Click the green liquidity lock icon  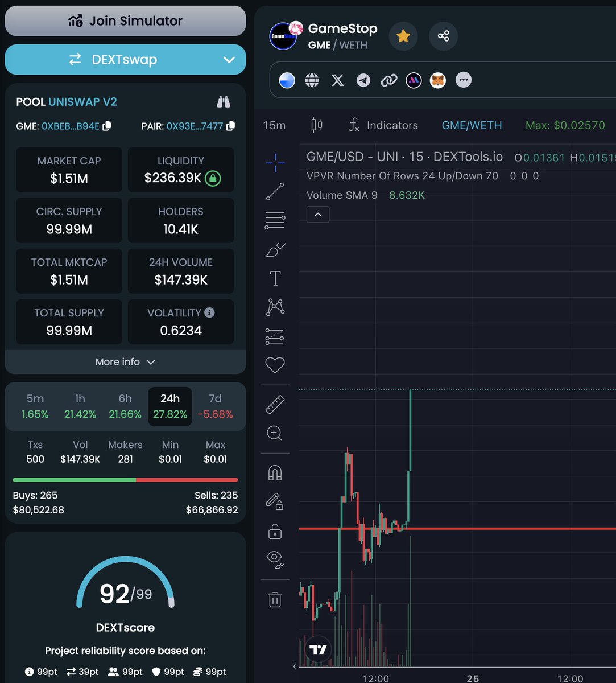tap(213, 178)
